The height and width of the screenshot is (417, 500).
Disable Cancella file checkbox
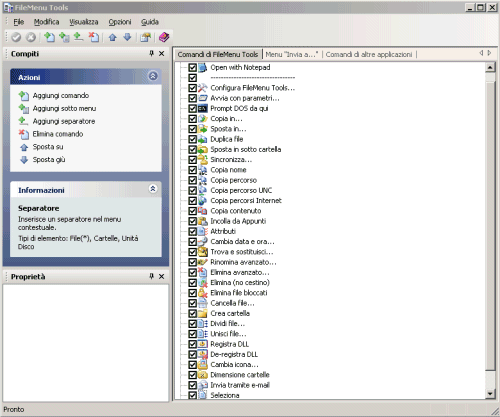point(192,303)
